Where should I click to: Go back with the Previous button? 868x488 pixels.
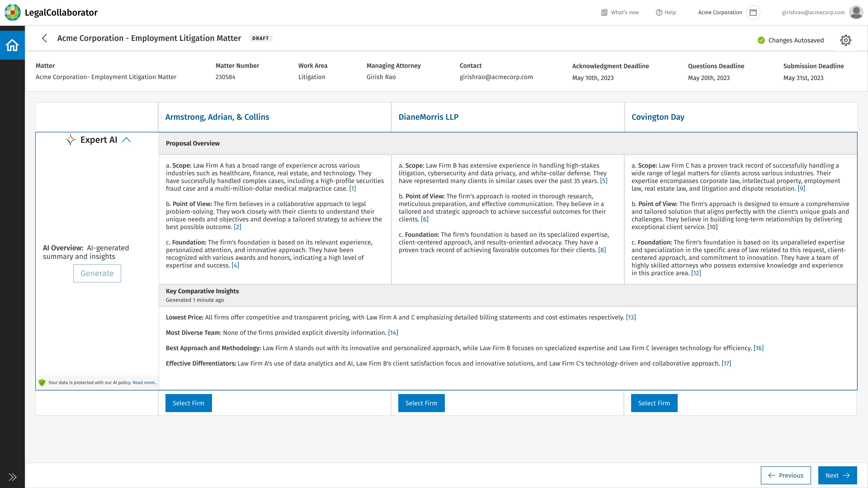[x=785, y=476]
